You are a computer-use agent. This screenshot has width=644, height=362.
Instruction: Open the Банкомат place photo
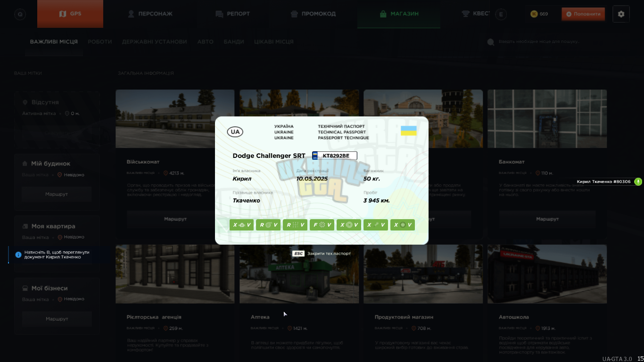[547, 119]
